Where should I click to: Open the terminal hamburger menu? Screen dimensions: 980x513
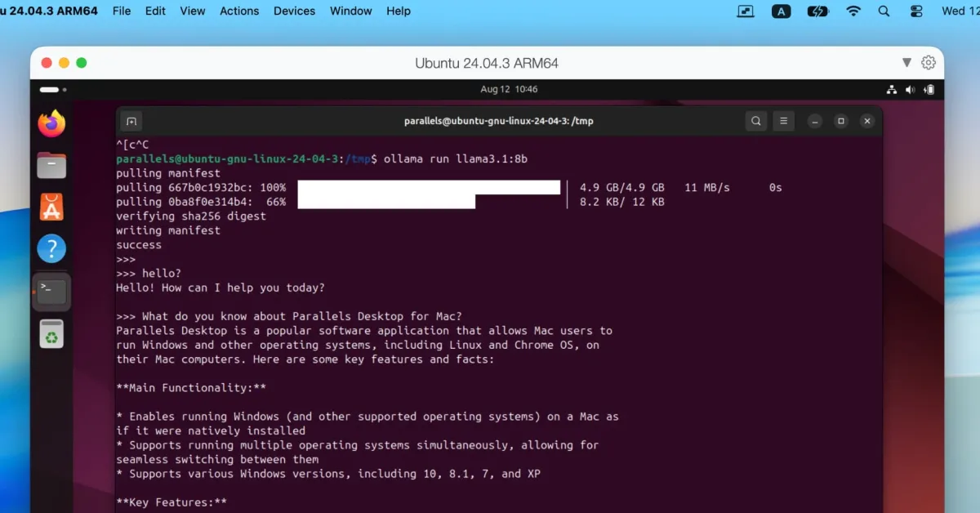click(783, 121)
